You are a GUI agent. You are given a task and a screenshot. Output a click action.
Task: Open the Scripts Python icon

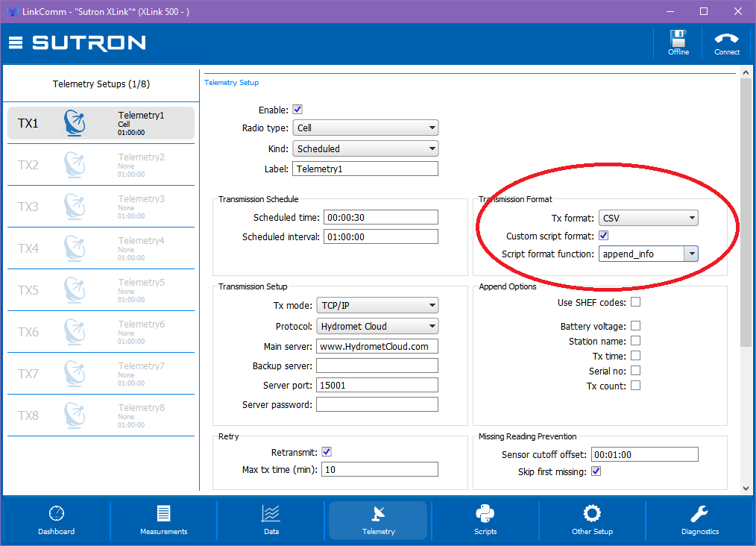pos(485,514)
